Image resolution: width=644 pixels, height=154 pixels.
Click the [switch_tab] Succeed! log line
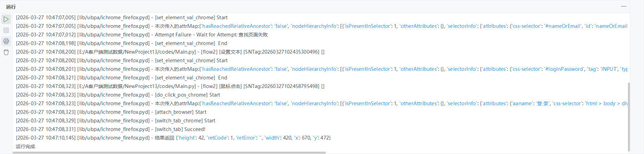(x=110, y=129)
